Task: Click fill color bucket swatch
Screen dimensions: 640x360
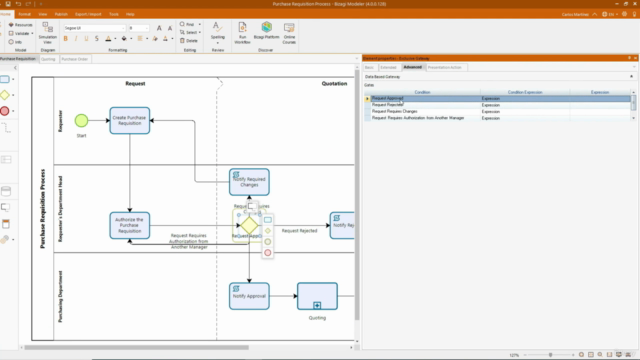Action: (124, 39)
